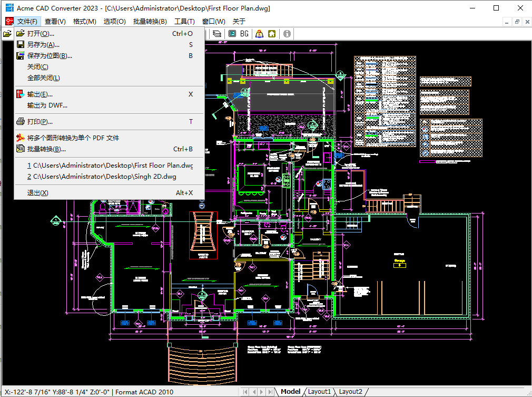Click the BG background color toolbar button
The height and width of the screenshot is (397, 532).
244,34
